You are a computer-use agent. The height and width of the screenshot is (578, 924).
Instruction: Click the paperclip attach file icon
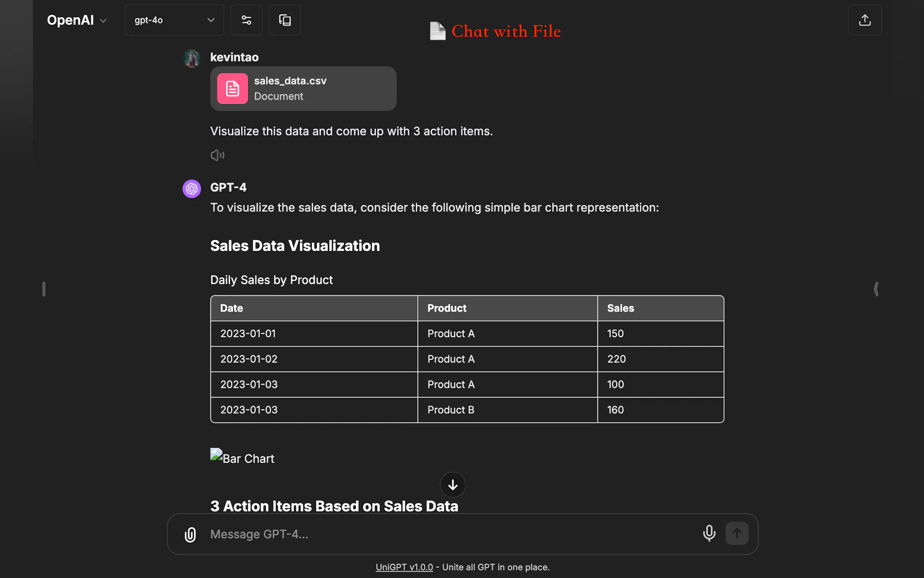click(190, 534)
